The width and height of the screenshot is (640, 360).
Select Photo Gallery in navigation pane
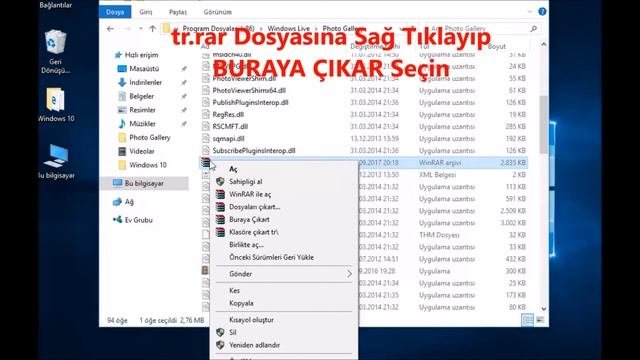(149, 138)
